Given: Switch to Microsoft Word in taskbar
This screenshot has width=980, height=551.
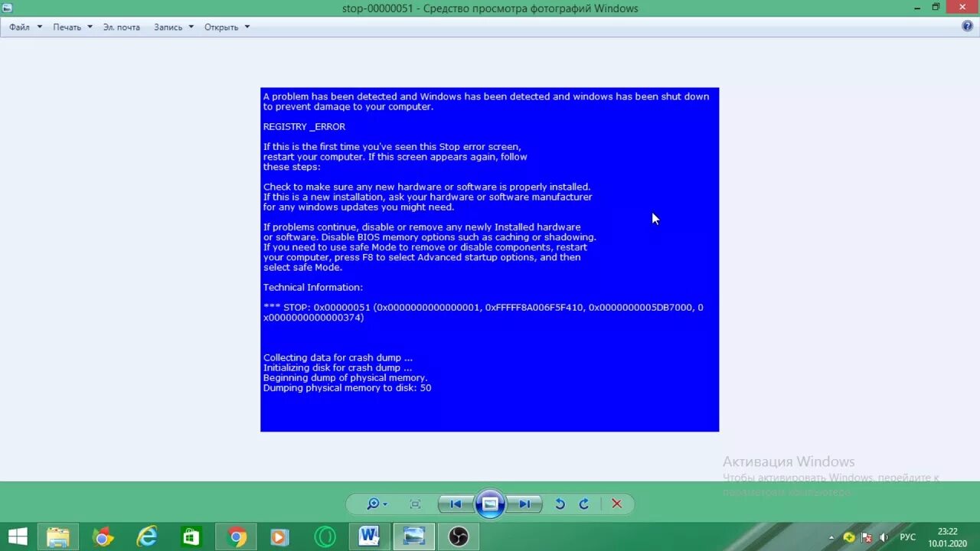Looking at the screenshot, I should [370, 537].
